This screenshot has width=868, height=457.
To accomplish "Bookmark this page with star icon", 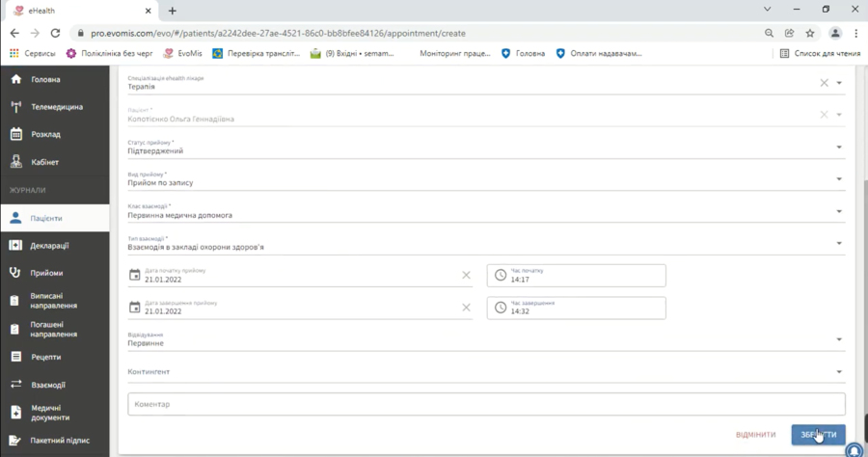I will click(810, 33).
